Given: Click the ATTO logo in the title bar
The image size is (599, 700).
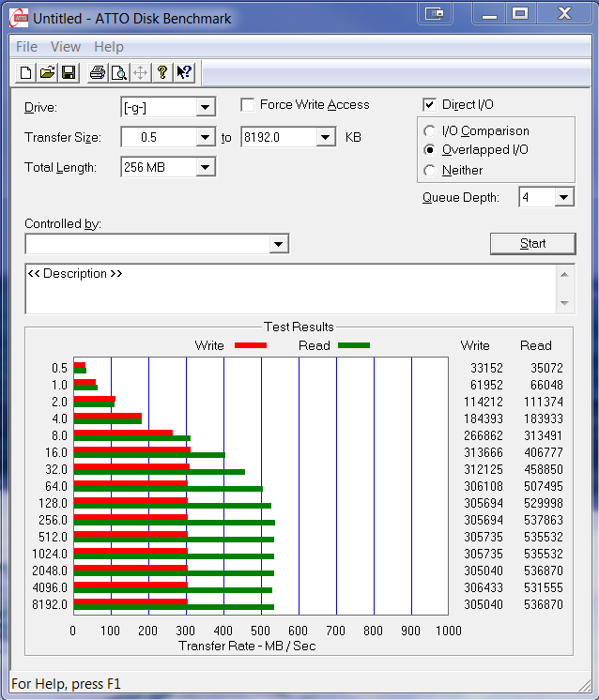Looking at the screenshot, I should click(18, 18).
